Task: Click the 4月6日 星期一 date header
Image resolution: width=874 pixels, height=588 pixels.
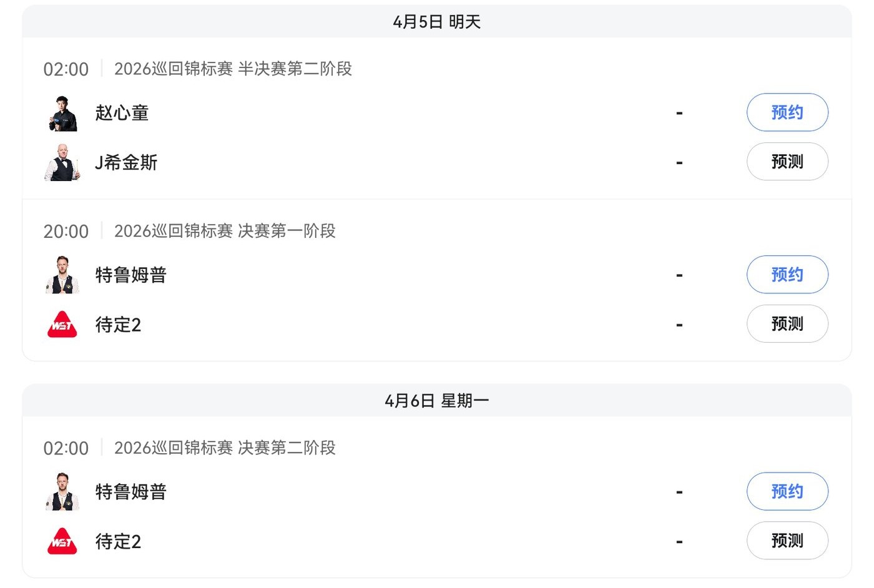Action: tap(437, 401)
